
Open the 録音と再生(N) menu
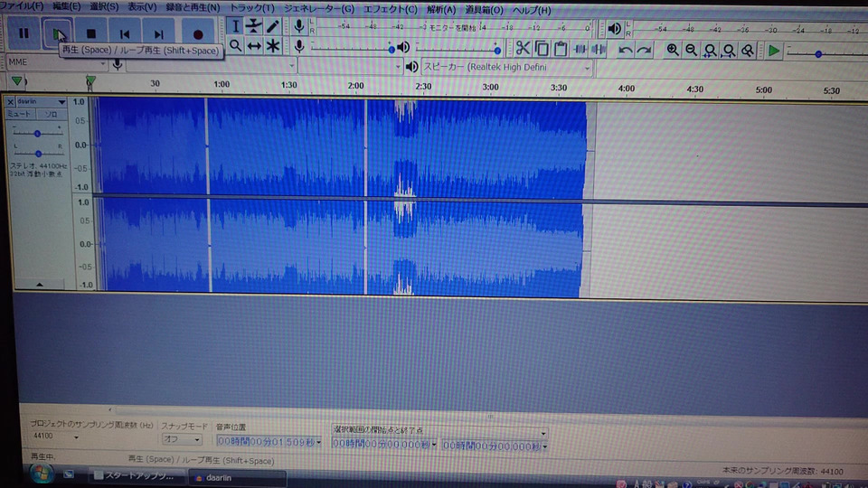click(x=193, y=8)
